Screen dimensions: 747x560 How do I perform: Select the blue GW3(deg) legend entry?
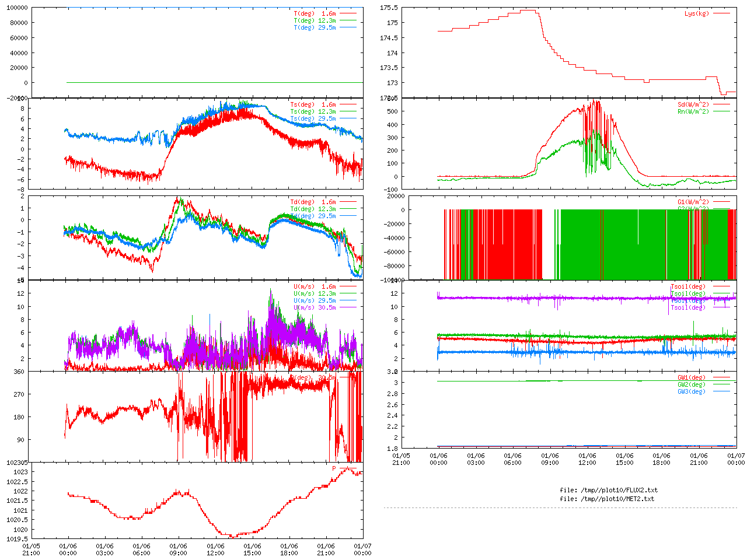tap(691, 391)
